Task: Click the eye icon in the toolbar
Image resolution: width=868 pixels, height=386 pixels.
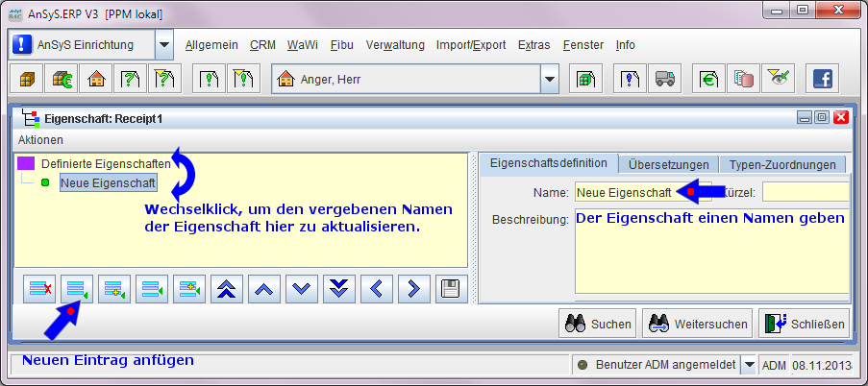Action: coord(777,80)
